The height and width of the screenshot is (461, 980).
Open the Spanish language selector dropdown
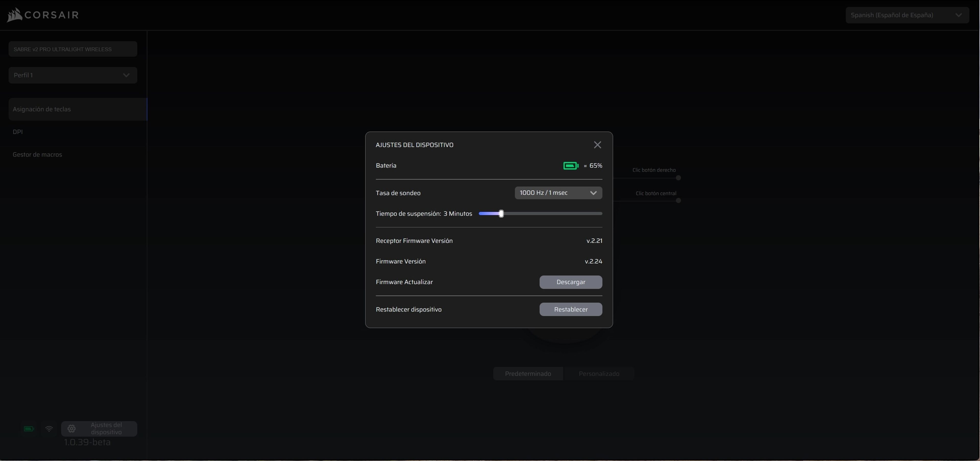[907, 15]
